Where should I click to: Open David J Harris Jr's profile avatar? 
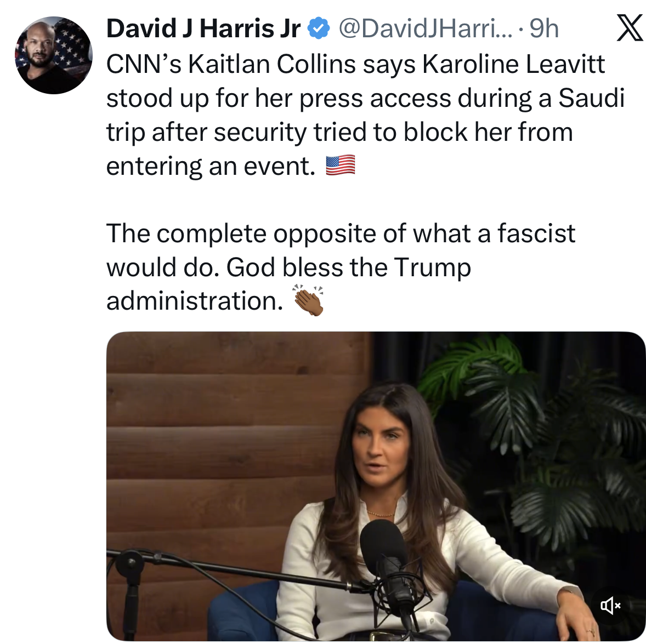click(54, 55)
